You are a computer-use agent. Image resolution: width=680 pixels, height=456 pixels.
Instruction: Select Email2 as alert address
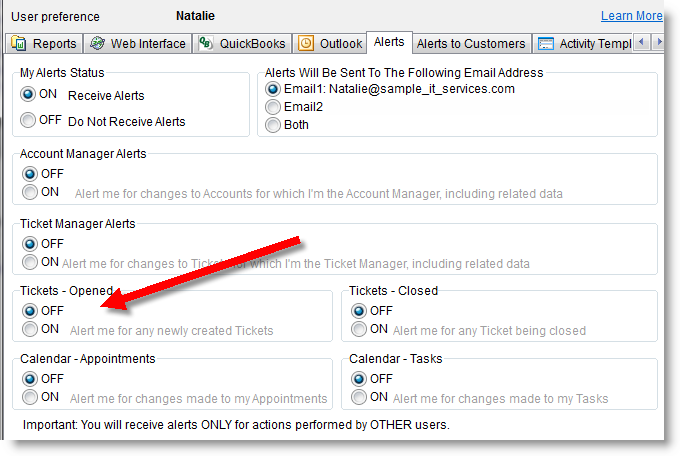273,107
